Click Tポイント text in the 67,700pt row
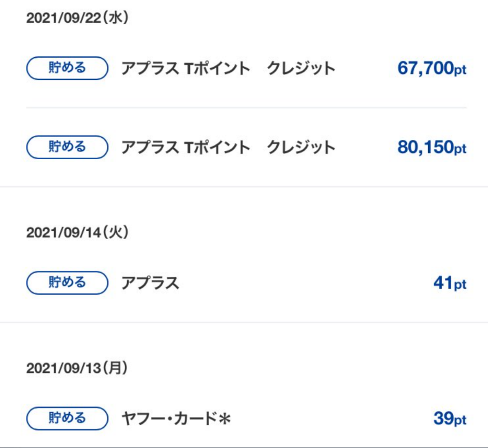The height and width of the screenshot is (448, 488). (x=217, y=69)
